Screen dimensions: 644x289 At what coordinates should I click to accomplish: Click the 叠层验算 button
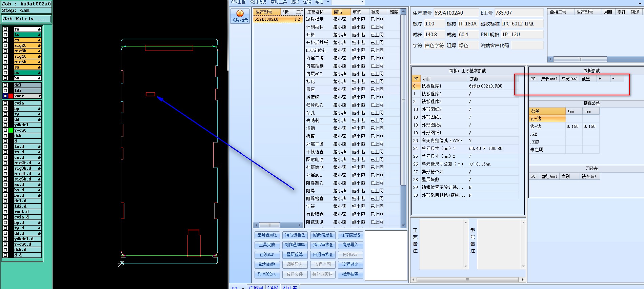pyautogui.click(x=295, y=254)
